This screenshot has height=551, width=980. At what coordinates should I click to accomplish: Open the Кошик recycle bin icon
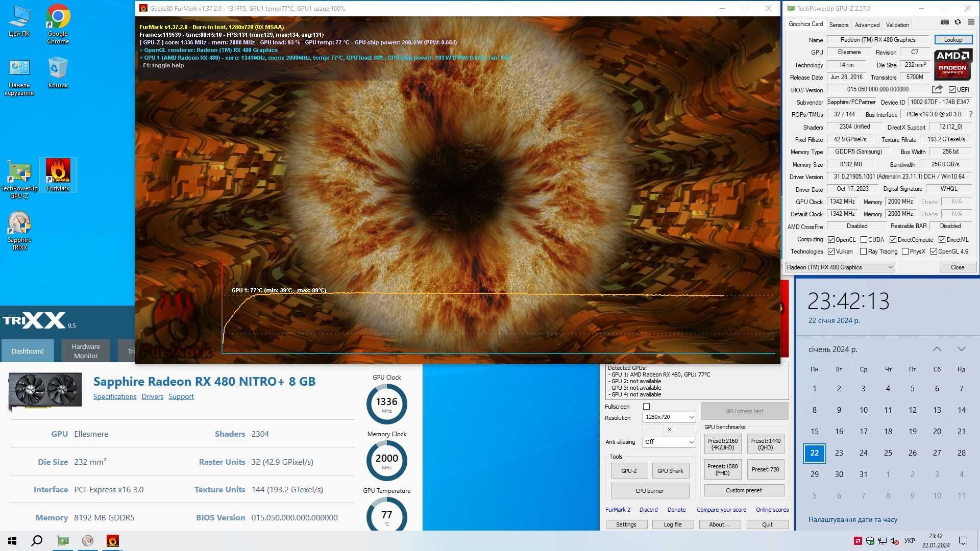[x=58, y=72]
